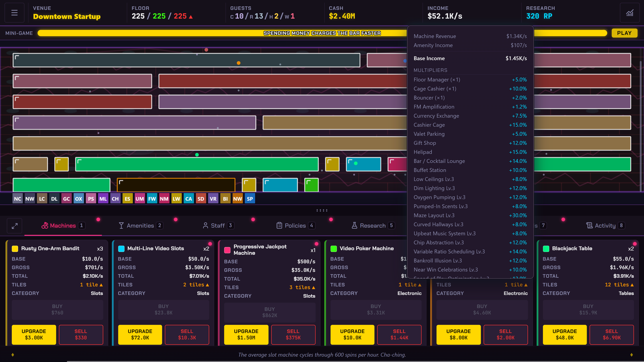Toggle the SD legend filter

click(201, 199)
